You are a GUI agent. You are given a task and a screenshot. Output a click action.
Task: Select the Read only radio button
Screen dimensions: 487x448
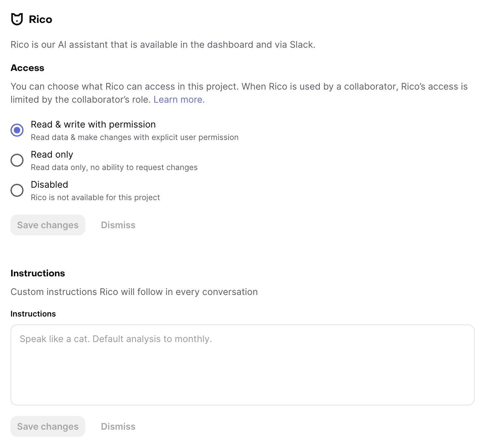(x=17, y=160)
